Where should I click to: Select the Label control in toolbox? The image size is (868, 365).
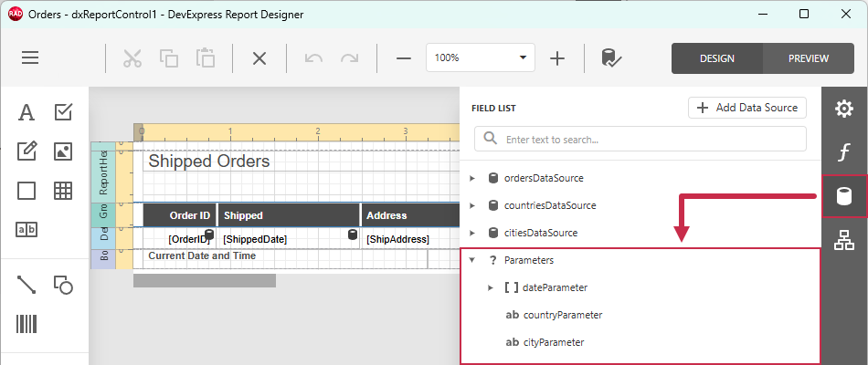pyautogui.click(x=26, y=112)
